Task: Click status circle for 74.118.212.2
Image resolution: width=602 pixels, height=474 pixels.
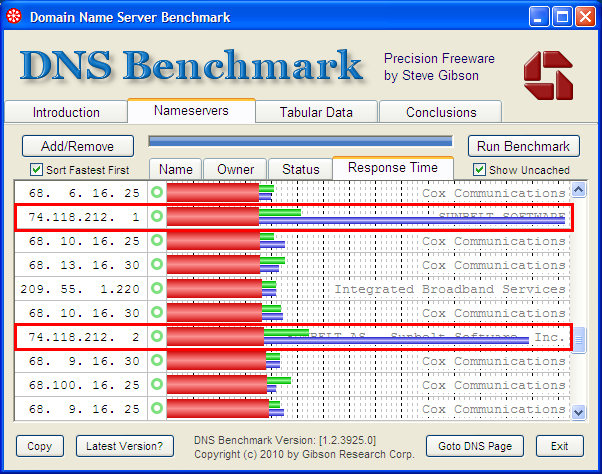Action: click(x=157, y=337)
